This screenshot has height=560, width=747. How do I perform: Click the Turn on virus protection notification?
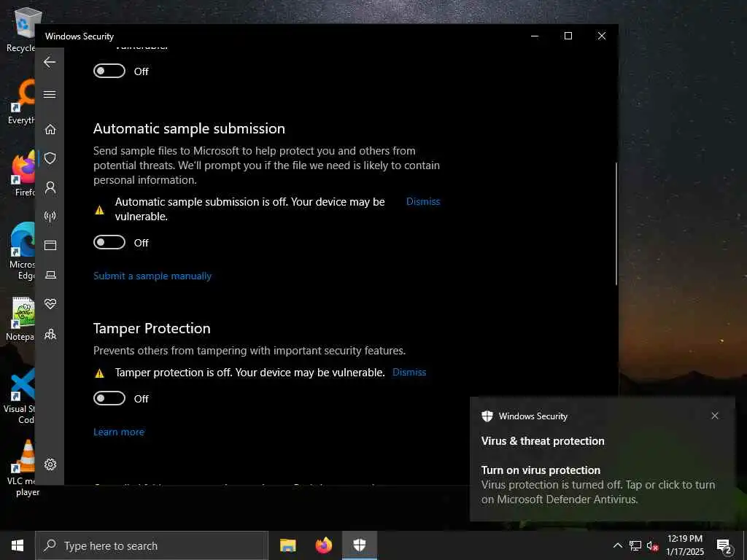tap(602, 459)
